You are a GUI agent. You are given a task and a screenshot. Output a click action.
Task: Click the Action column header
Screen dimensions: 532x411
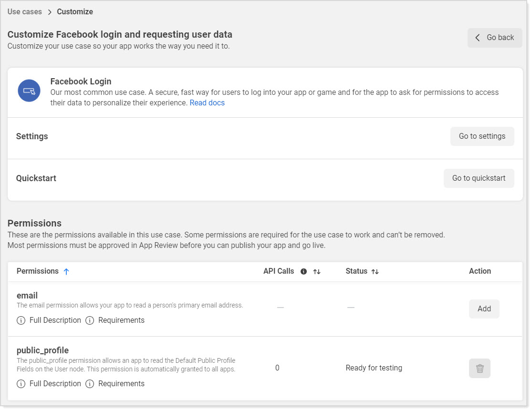tap(480, 271)
